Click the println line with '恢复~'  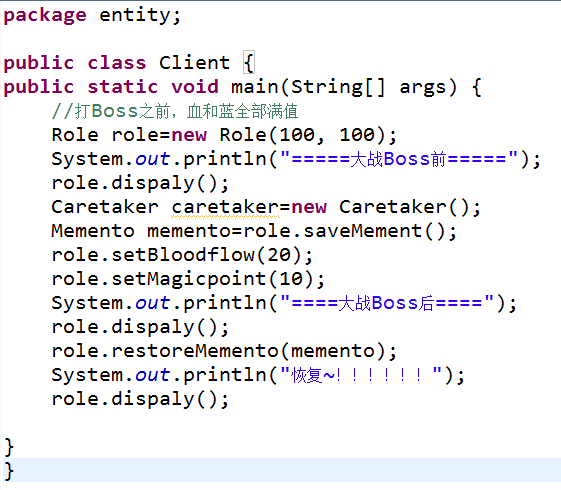(x=258, y=375)
